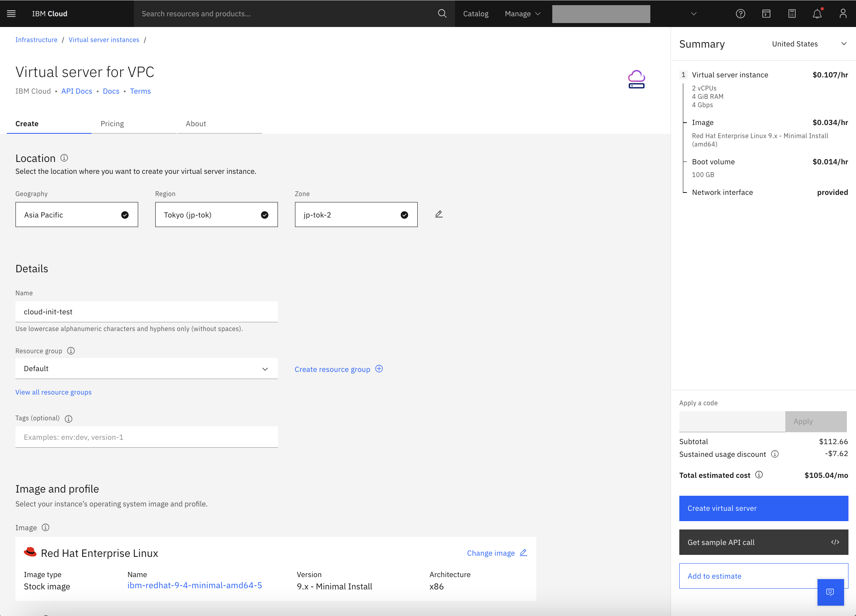Image resolution: width=856 pixels, height=616 pixels.
Task: Open the help question mark icon
Action: (740, 13)
